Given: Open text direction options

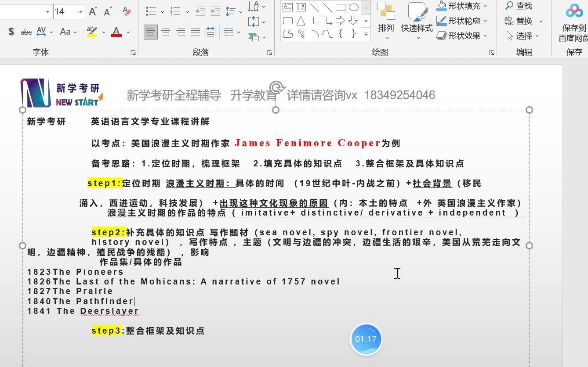Looking at the screenshot, I should pos(257,7).
